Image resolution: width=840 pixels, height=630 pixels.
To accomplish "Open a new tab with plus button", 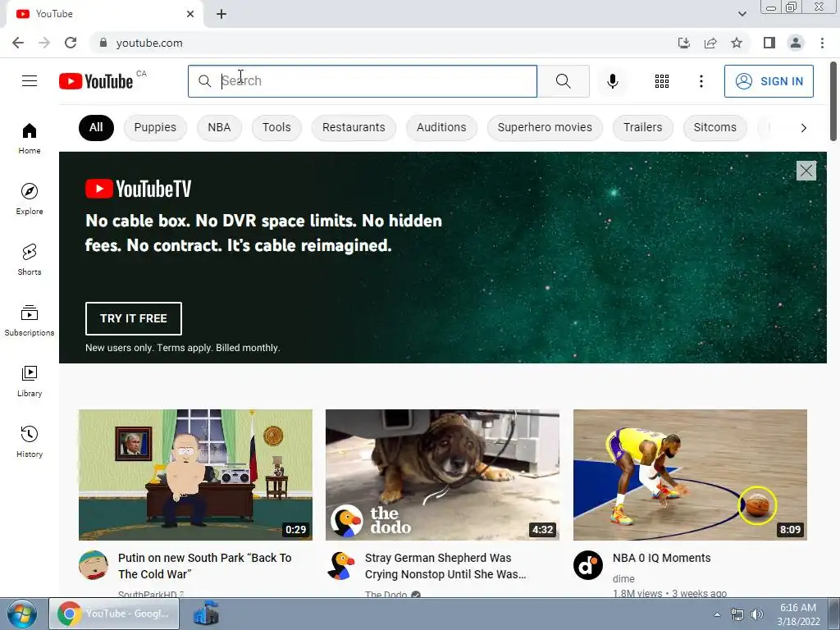I will (221, 14).
